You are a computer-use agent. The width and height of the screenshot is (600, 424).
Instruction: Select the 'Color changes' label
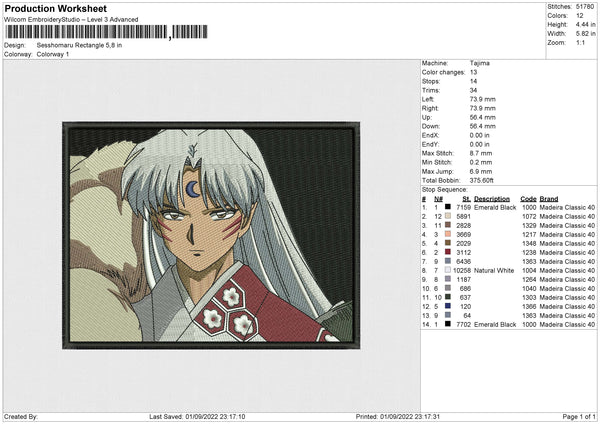coord(443,72)
